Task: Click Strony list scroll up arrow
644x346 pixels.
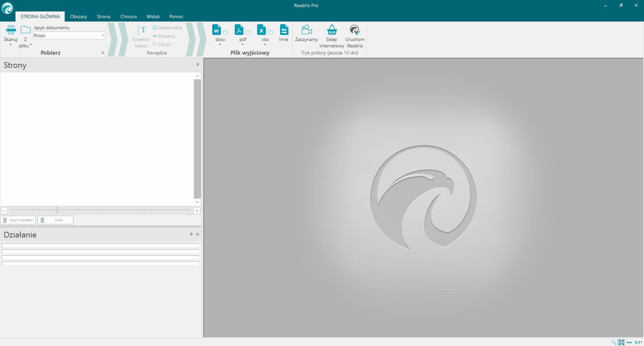Action: click(x=197, y=76)
